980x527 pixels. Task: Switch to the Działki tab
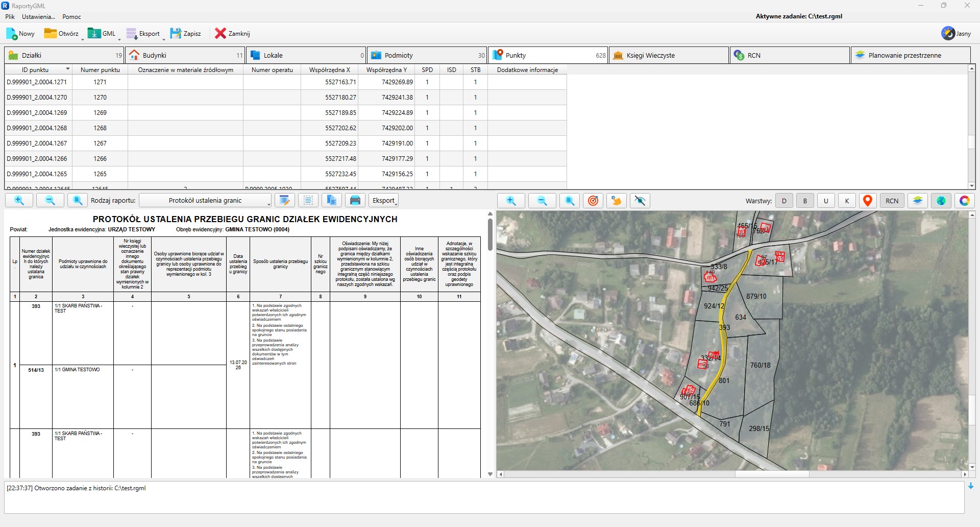[64, 55]
